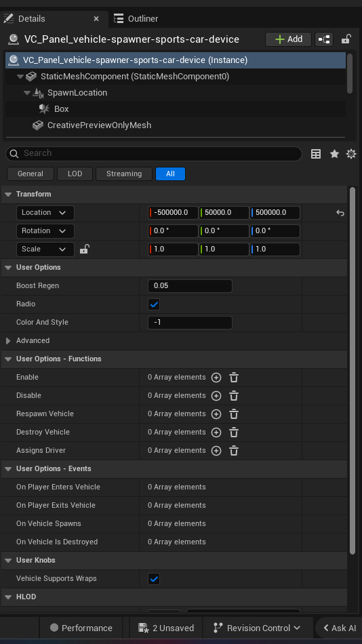Expand the Advanced section
Image resolution: width=362 pixels, height=644 pixels.
click(8, 340)
